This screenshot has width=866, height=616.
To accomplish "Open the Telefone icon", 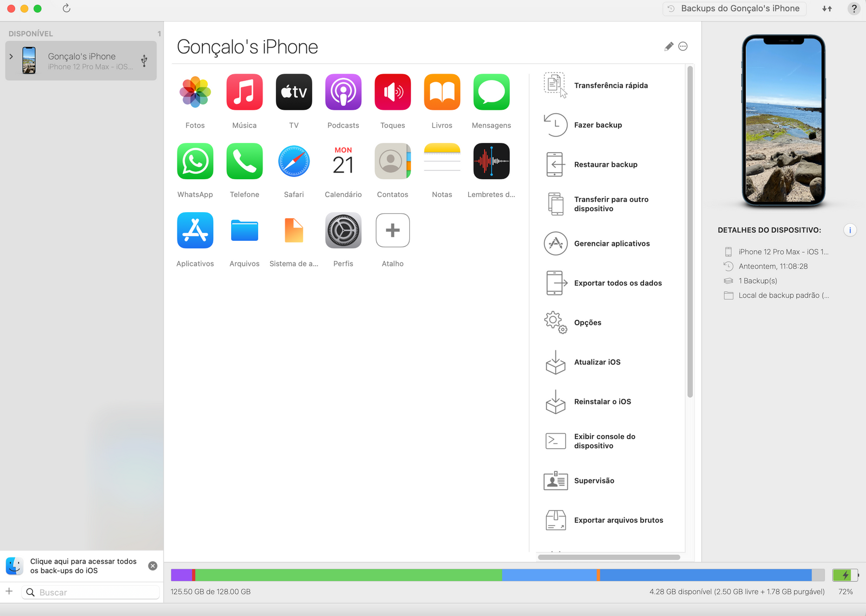I will [245, 161].
